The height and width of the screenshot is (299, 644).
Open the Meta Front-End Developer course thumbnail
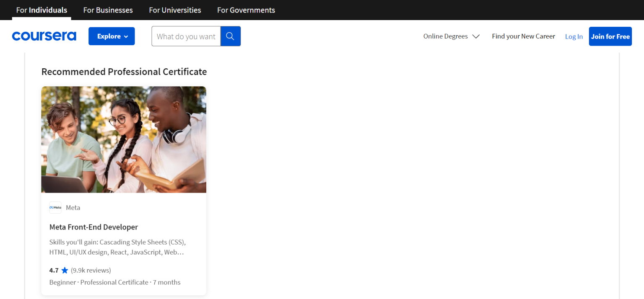click(x=124, y=139)
